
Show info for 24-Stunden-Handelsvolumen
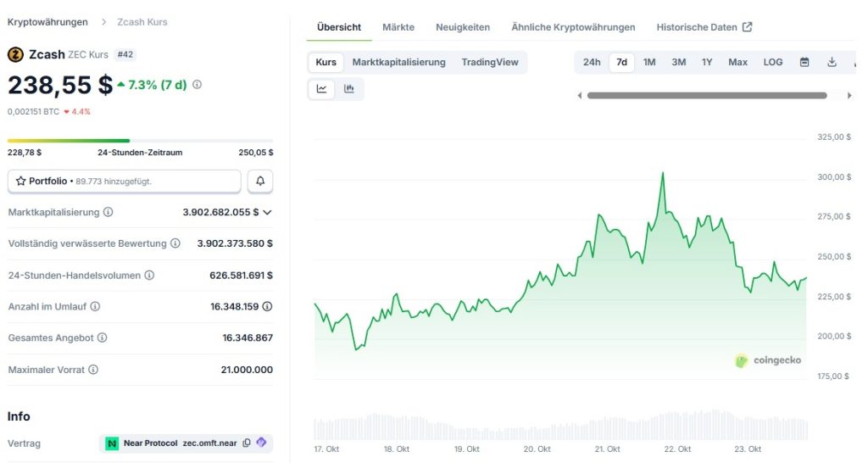[149, 276]
